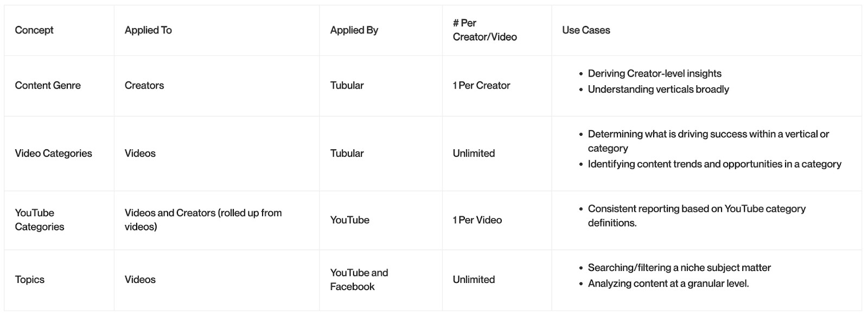Select the Creators cell in Content Genre row
Image resolution: width=868 pixels, height=316 pixels.
coord(144,85)
